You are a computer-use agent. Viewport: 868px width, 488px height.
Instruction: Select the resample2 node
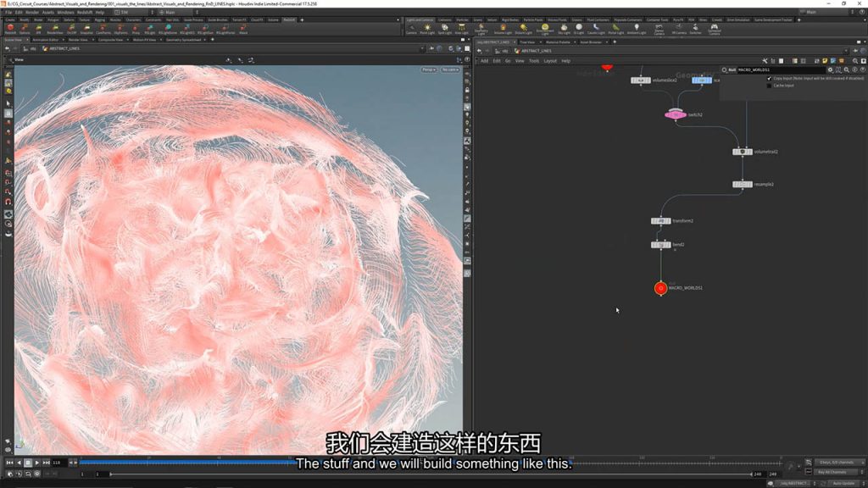click(743, 184)
